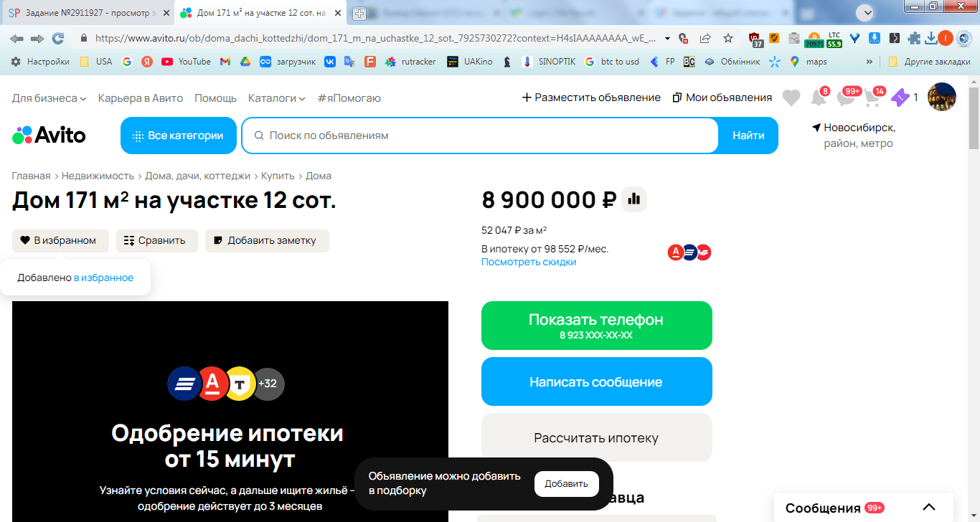Open the 'Посмотреть скидки' link
Screen dimensions: 980x522
click(x=529, y=262)
